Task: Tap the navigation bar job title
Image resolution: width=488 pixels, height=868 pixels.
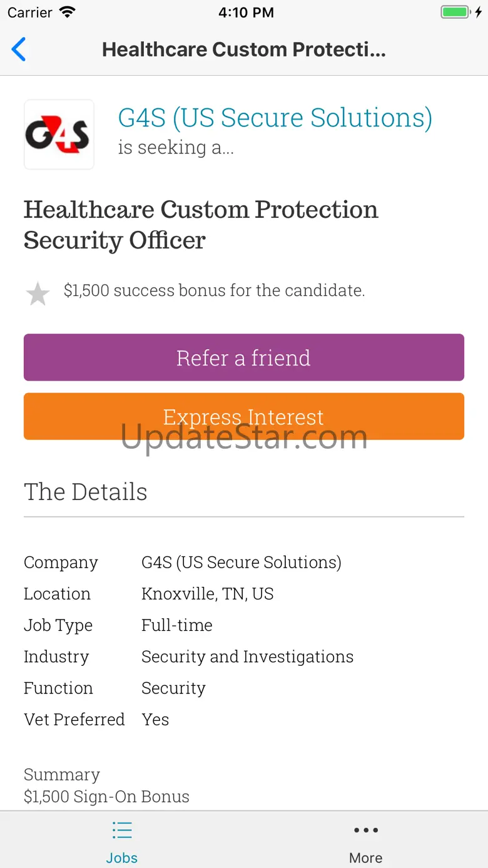Action: coord(244,49)
